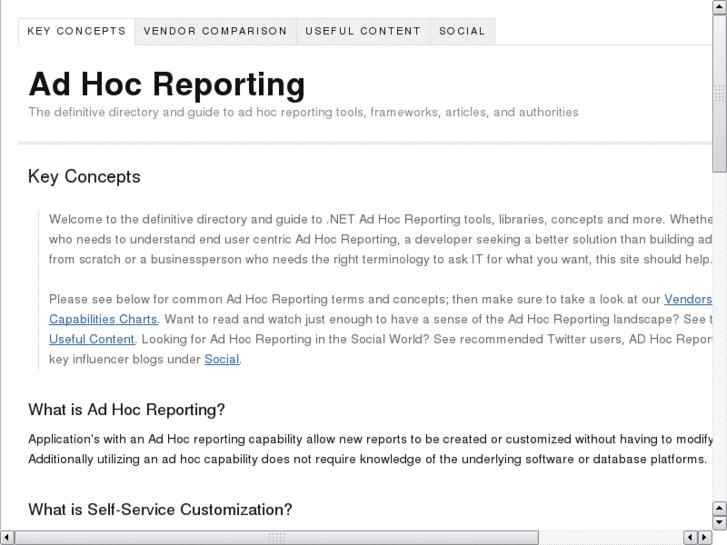Open the Key Concepts tab

coord(76,31)
